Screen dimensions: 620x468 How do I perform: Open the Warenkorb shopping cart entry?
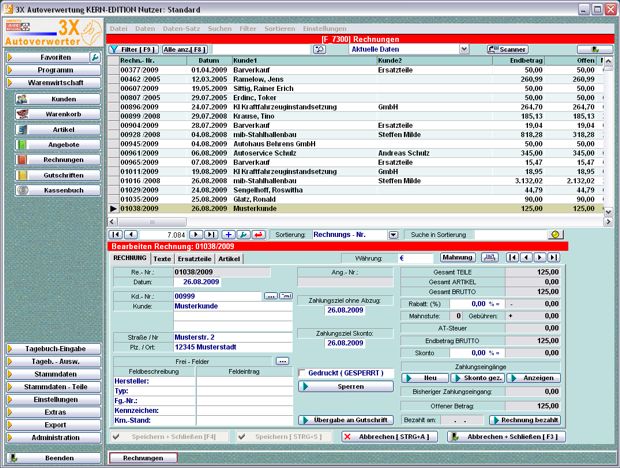(58, 114)
